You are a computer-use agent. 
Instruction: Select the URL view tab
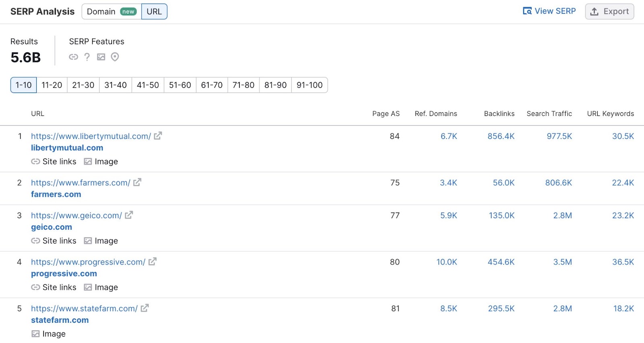click(x=154, y=11)
